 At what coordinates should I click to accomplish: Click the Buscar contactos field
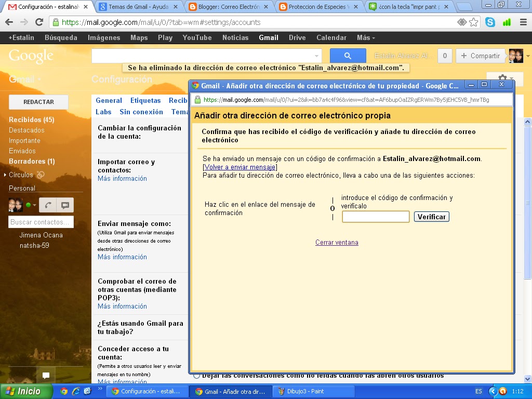point(41,222)
